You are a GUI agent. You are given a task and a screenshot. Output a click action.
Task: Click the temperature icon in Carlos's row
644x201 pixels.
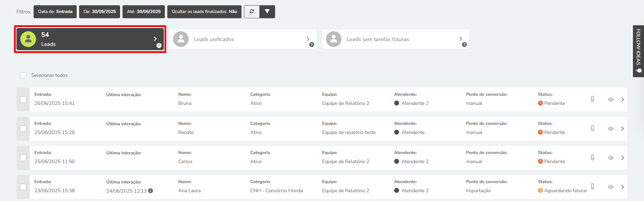593,158
